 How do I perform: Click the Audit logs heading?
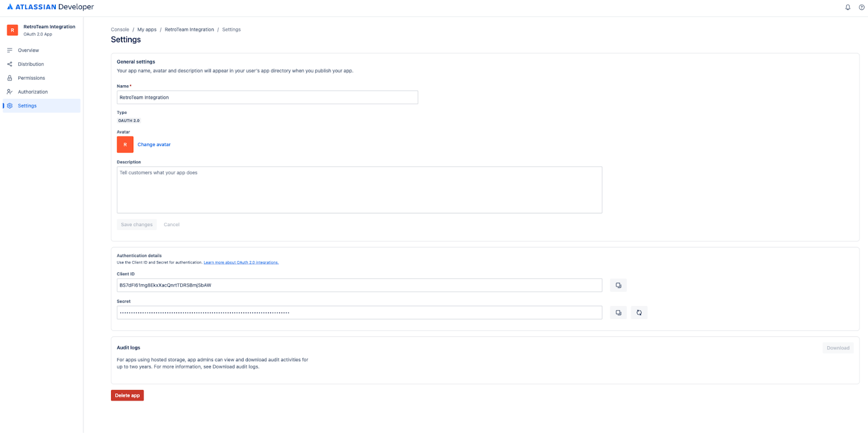[x=129, y=348]
